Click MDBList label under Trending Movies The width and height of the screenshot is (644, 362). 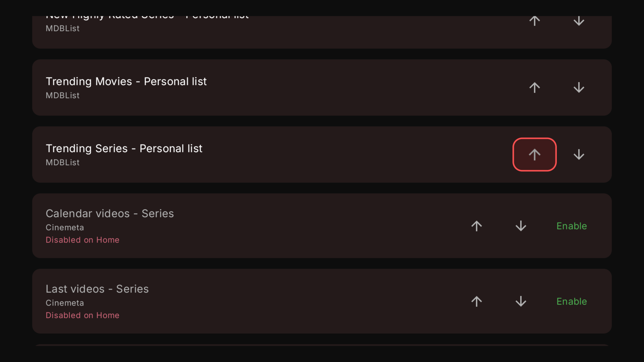click(63, 95)
